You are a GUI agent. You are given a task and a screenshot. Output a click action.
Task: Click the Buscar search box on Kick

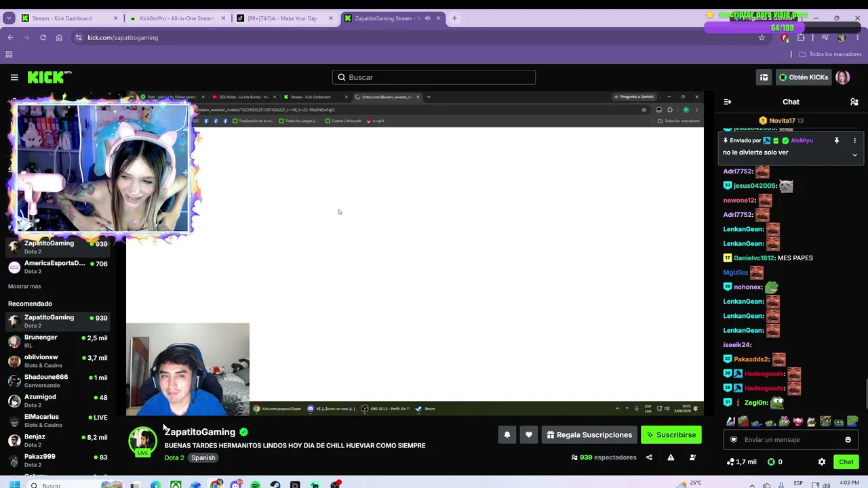(x=434, y=77)
